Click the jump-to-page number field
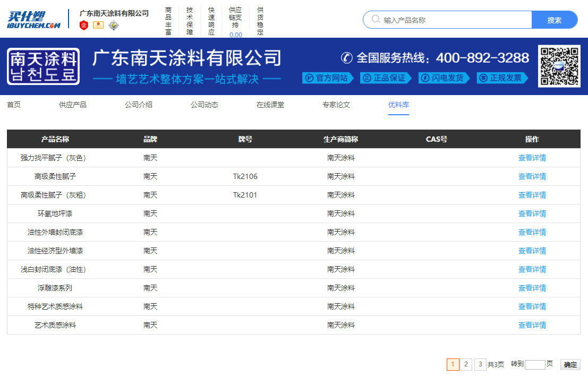588x376 pixels. 535,364
